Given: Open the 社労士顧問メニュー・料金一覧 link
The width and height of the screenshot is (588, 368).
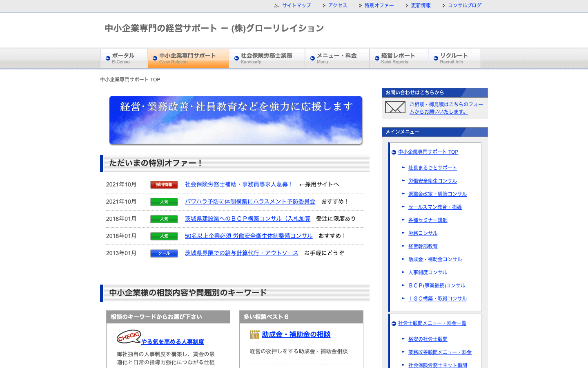Looking at the screenshot, I should pyautogui.click(x=432, y=323).
